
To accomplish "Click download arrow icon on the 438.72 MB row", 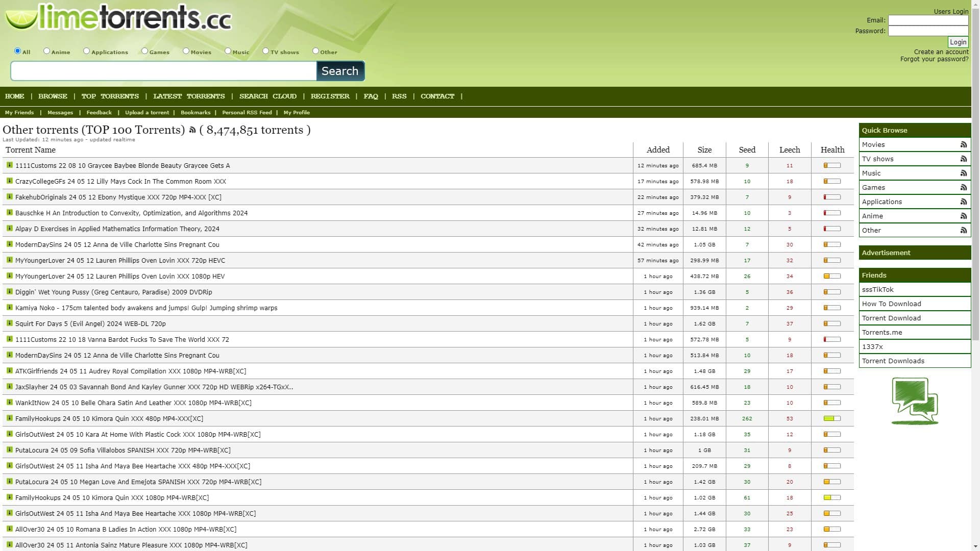I will (9, 275).
